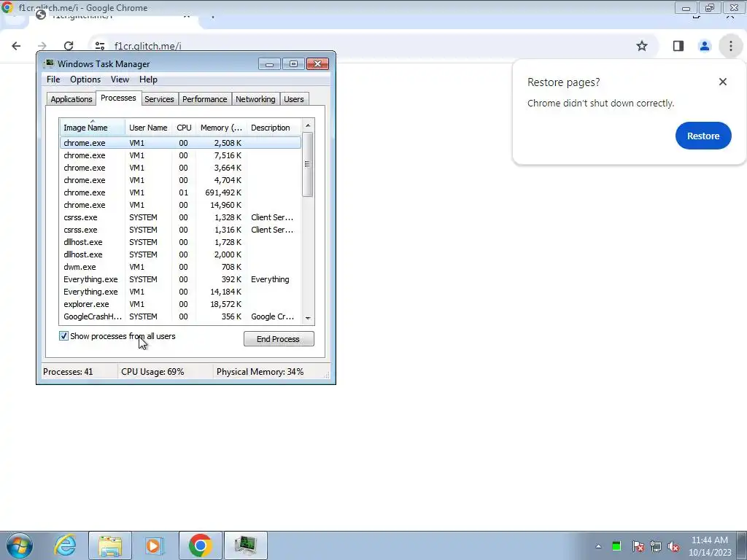
Task: Sort by Description column header
Action: point(274,127)
